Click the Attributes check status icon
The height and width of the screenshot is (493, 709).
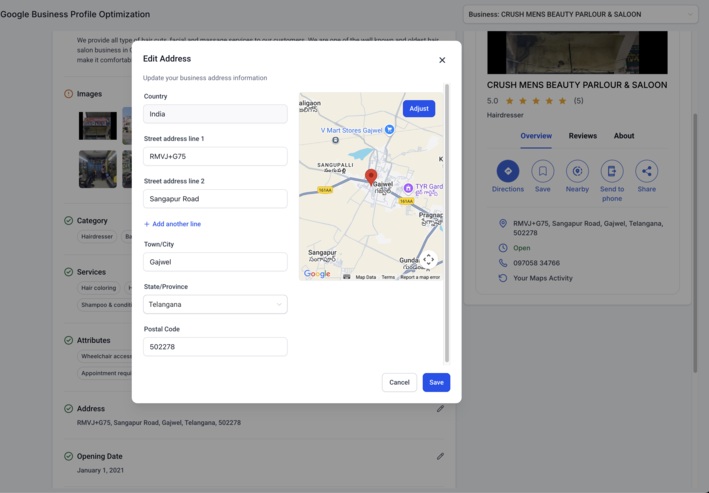click(x=68, y=340)
